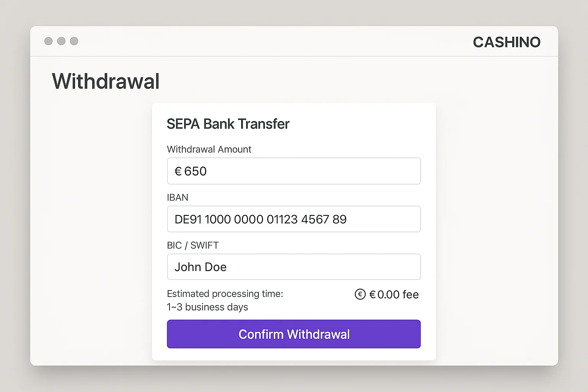Click the SEPA Bank Transfer title

coord(228,124)
